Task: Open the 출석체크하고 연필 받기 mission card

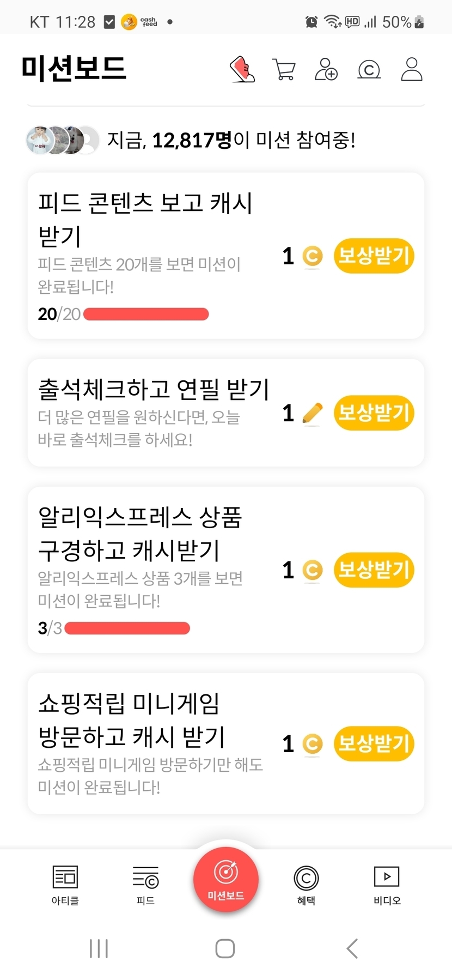Action: click(152, 413)
